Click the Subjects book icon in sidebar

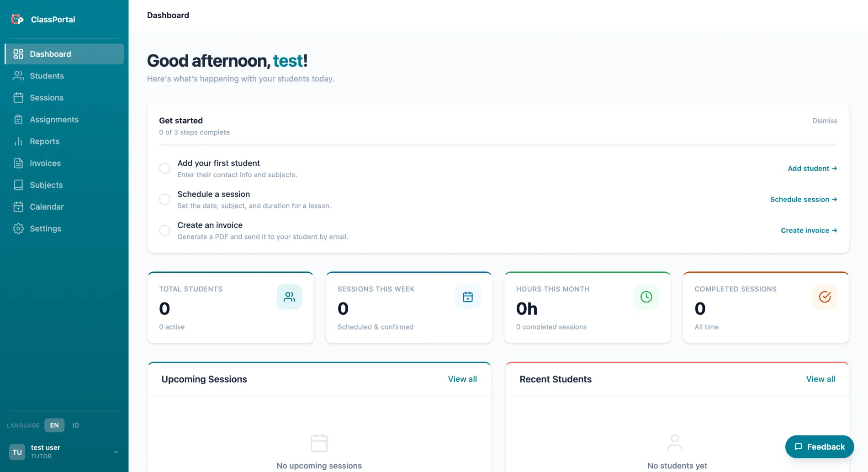coord(18,185)
